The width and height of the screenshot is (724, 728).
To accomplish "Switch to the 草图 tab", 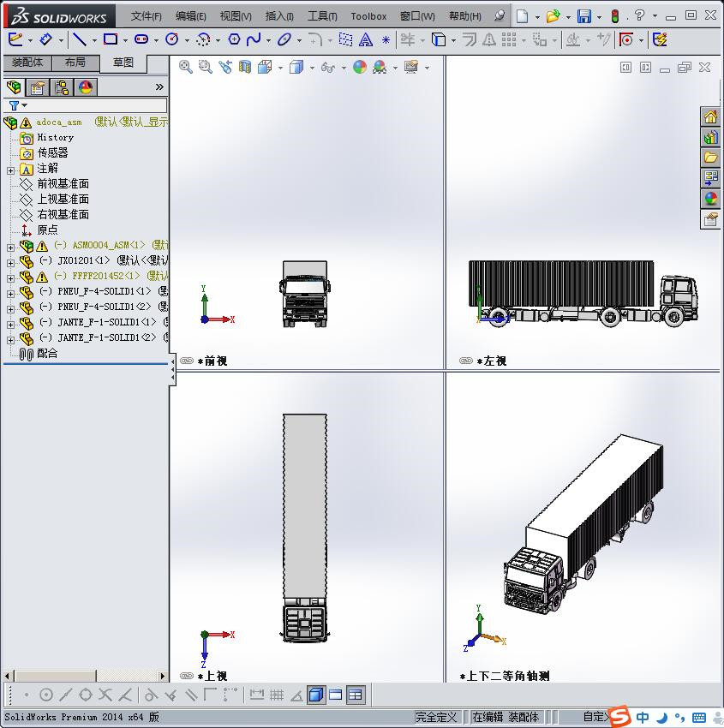I will tap(123, 63).
